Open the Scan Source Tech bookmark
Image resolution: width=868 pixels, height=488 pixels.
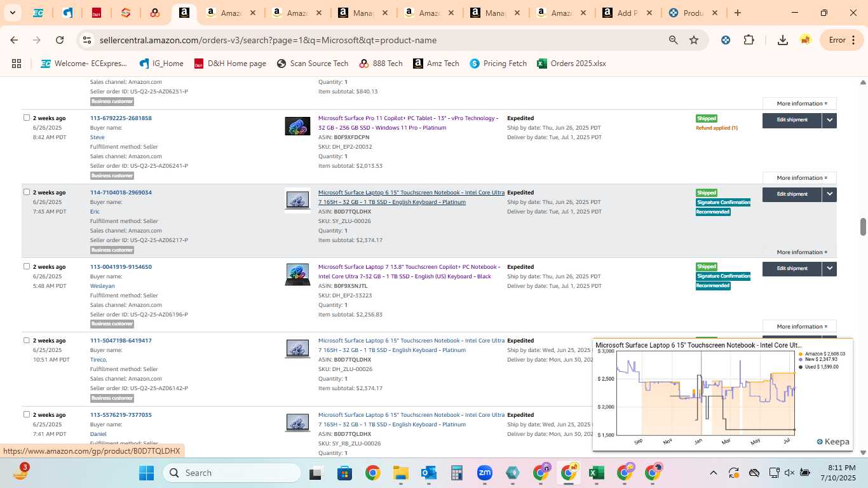[312, 64]
